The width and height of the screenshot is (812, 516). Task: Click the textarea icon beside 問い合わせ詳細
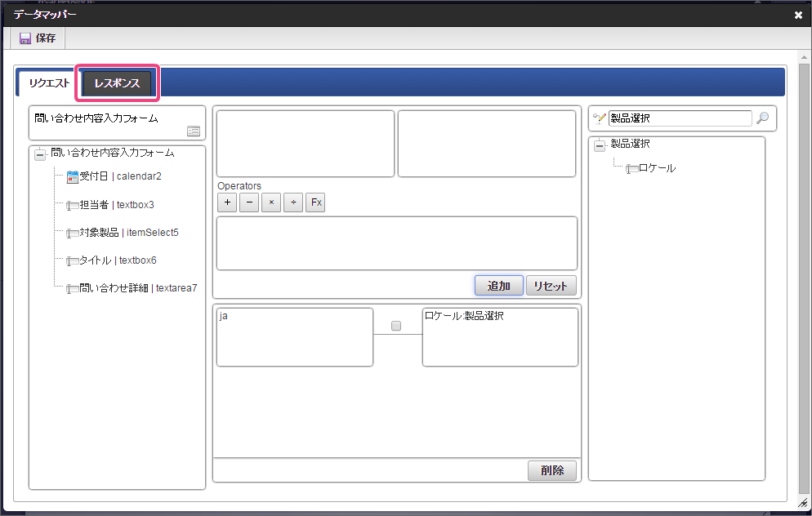(73, 289)
